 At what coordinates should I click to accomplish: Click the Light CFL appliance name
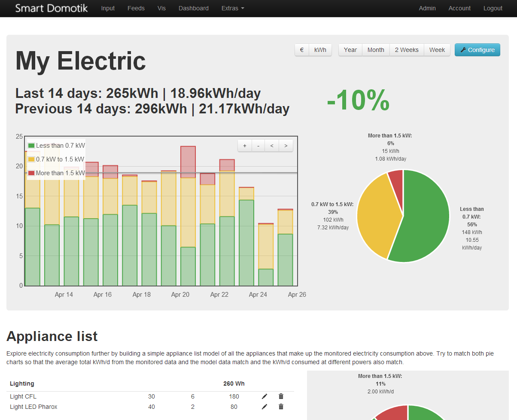(23, 396)
